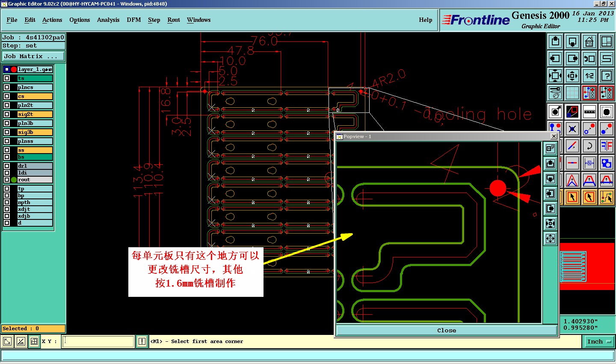
Task: Click the green color dot on rout layer
Action: coord(14,180)
